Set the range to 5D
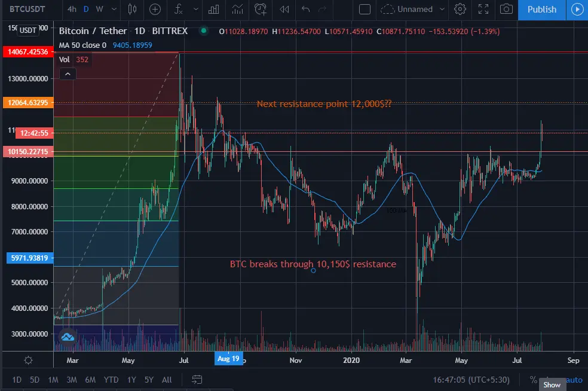 [35, 380]
